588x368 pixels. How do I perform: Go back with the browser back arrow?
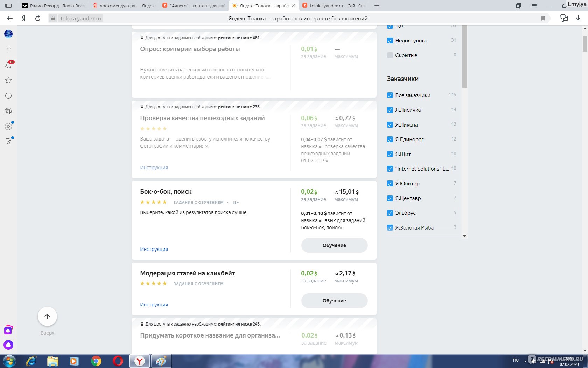coord(10,18)
